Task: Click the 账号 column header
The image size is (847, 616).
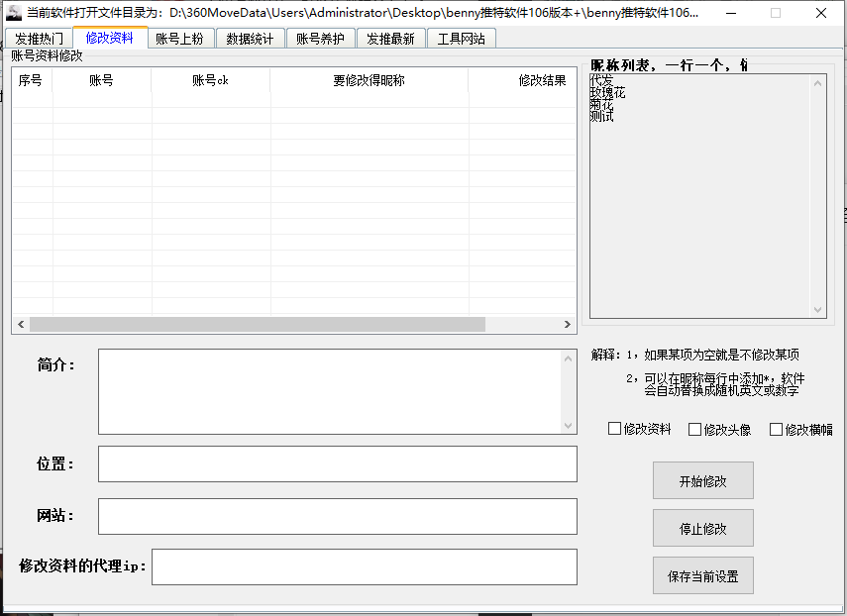Action: coord(101,80)
